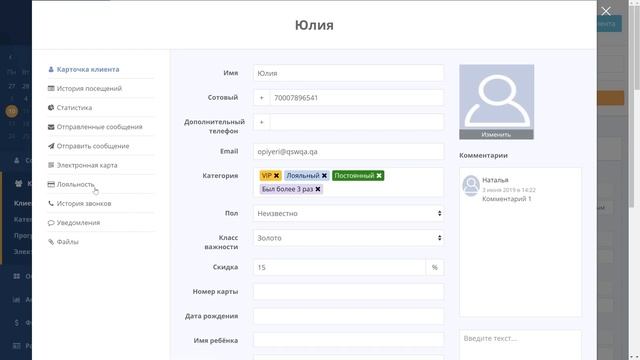Click the user icon beside Карточка клиента
Image resolution: width=640 pixels, height=360 pixels.
click(x=51, y=69)
